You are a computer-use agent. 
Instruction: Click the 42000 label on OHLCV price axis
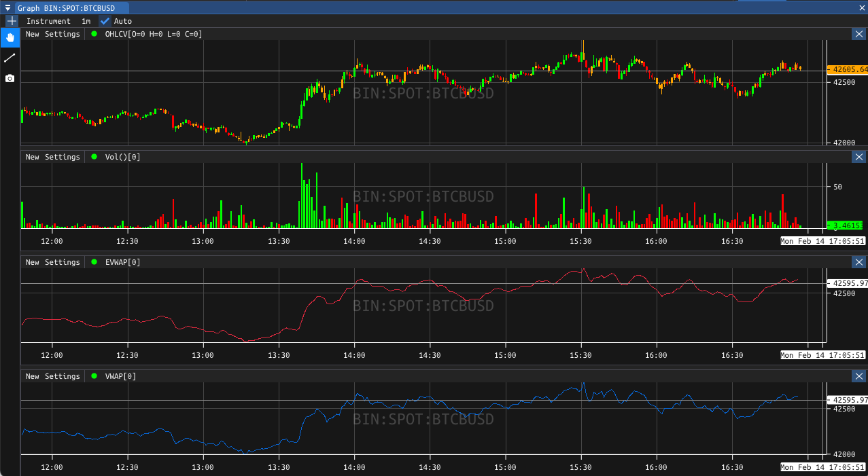pyautogui.click(x=844, y=143)
